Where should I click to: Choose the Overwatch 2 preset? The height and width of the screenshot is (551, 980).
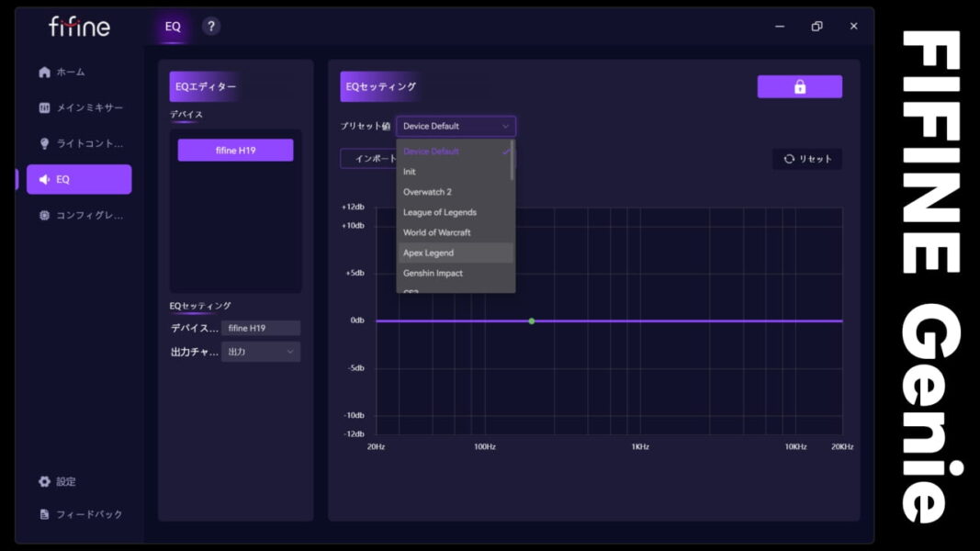(x=455, y=193)
